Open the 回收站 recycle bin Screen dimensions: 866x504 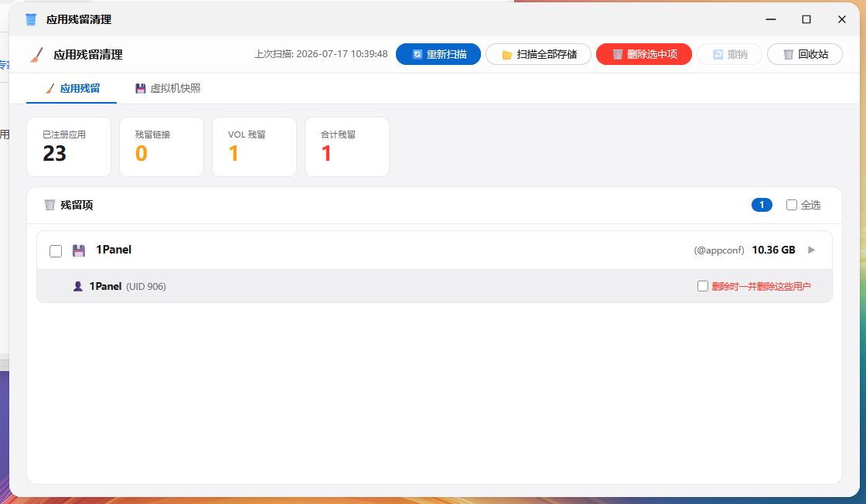[x=805, y=54]
